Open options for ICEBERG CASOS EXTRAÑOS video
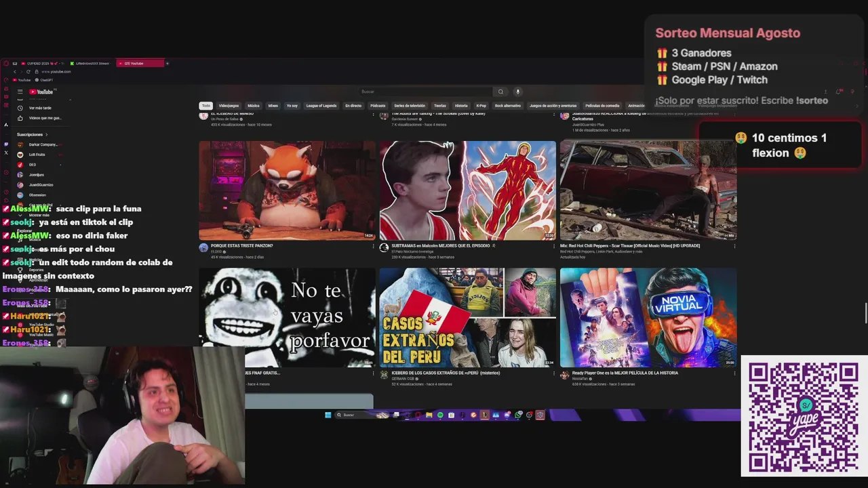The width and height of the screenshot is (868, 488). [x=553, y=373]
